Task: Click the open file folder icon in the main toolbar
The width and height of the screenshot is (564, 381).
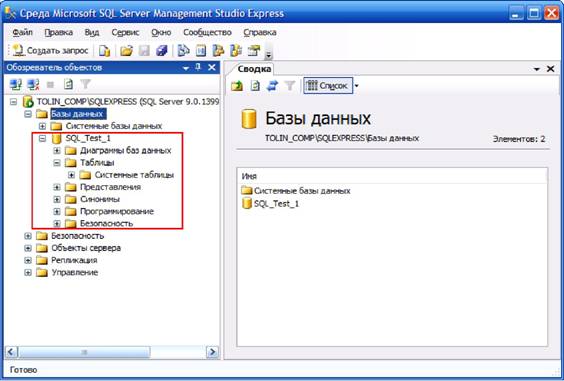Action: point(126,51)
